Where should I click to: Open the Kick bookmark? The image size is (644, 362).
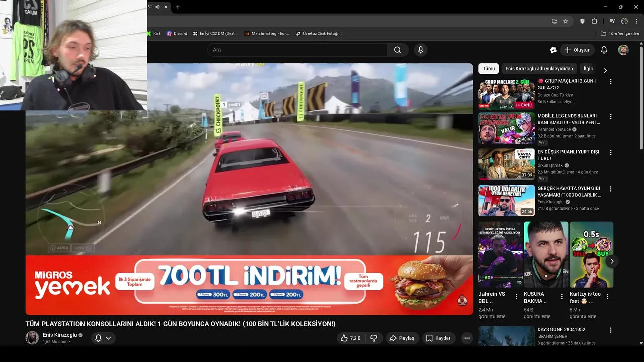point(154,34)
